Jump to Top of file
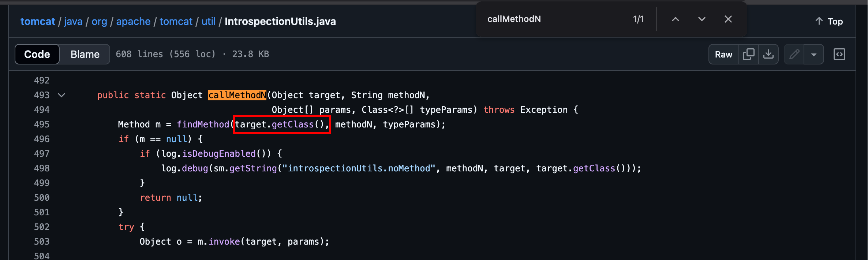The width and height of the screenshot is (868, 260). [829, 21]
